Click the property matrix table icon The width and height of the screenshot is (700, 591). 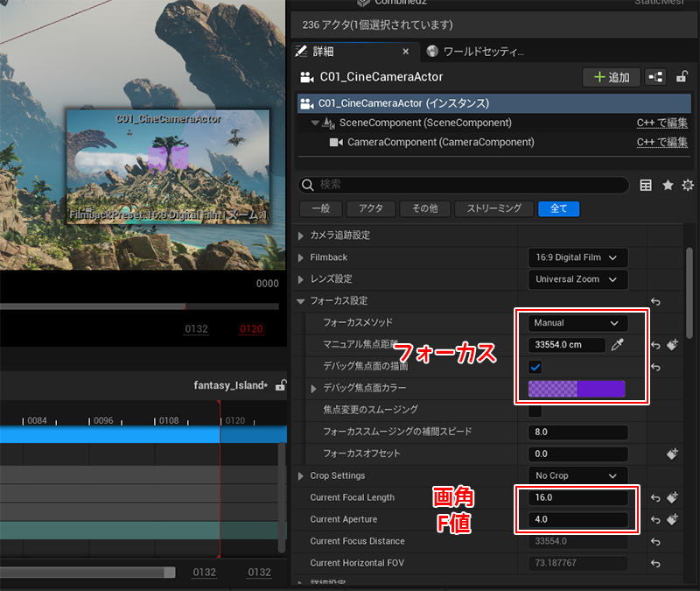pos(647,185)
